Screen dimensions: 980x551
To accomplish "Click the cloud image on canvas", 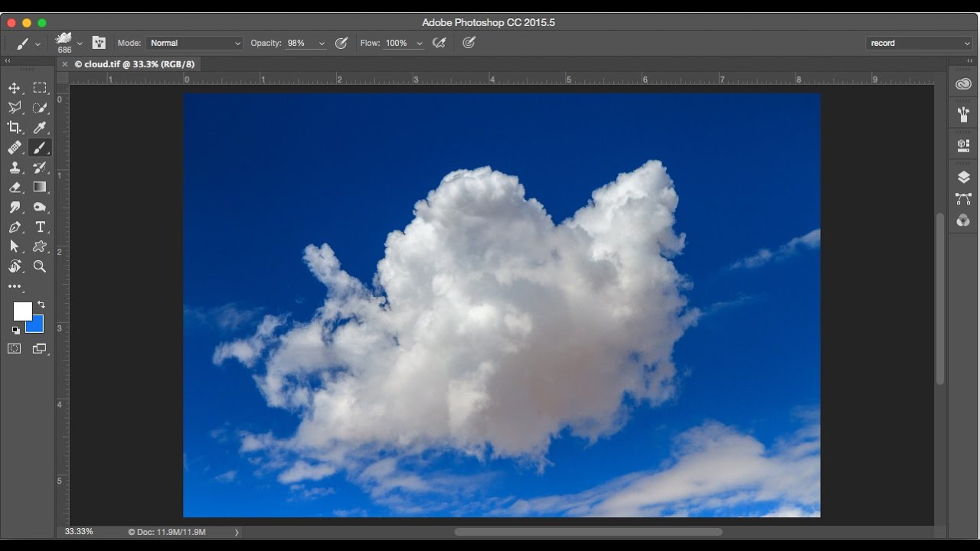I will (501, 305).
